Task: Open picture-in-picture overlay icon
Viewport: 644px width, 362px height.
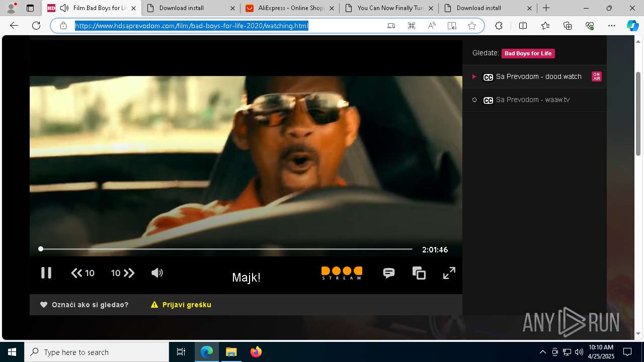Action: (x=419, y=273)
